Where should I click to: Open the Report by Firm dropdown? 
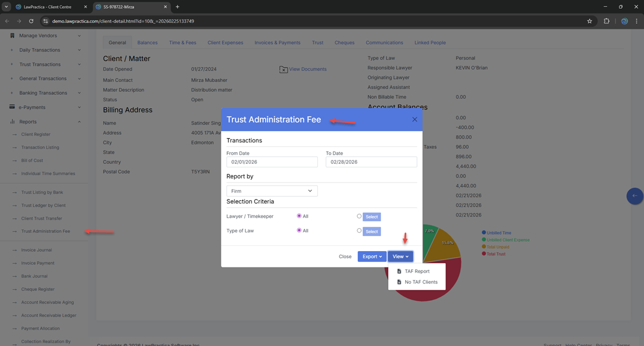point(272,191)
